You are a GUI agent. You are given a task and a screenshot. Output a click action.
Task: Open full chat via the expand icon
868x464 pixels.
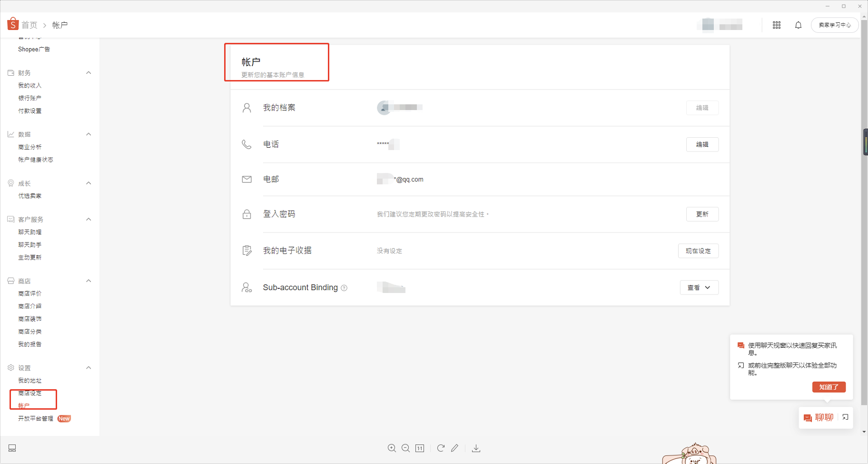coord(845,417)
